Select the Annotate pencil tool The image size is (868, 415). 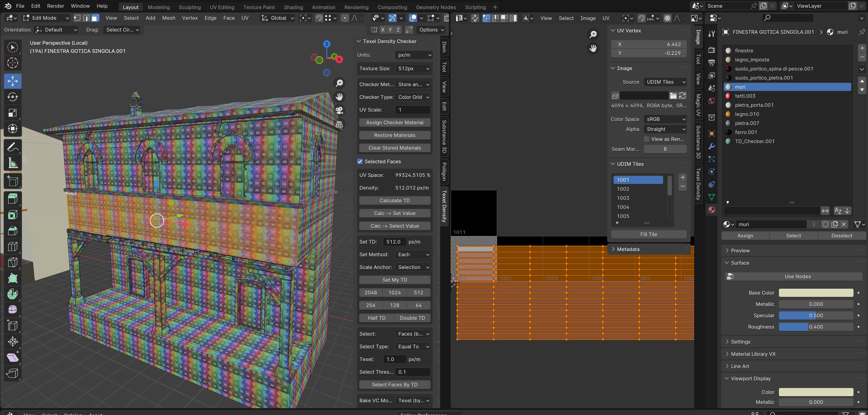pyautogui.click(x=12, y=147)
